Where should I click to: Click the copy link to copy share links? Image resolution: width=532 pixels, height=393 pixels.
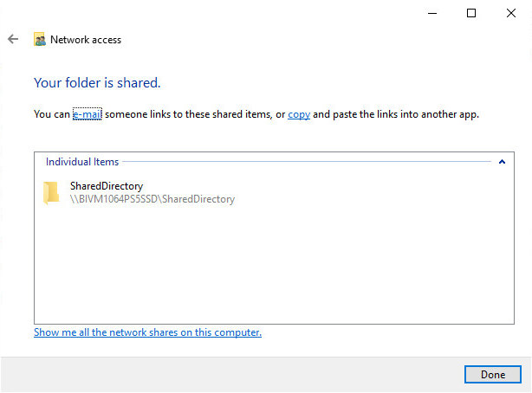click(299, 114)
